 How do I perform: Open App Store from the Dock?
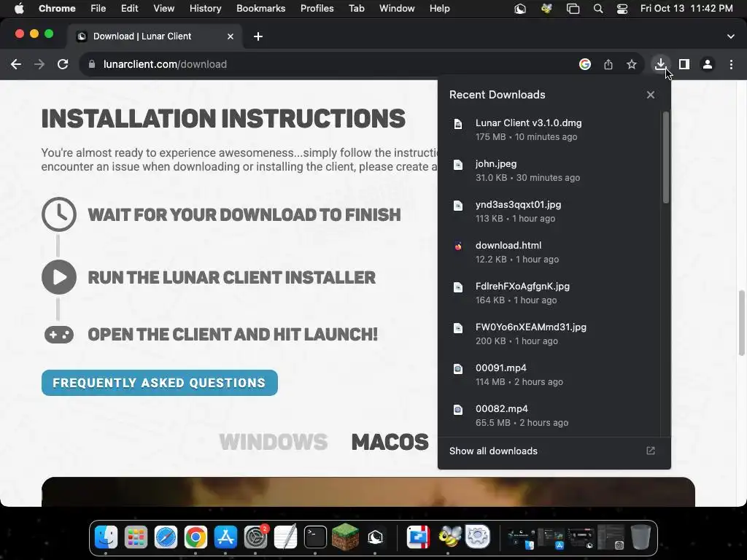pos(226,537)
